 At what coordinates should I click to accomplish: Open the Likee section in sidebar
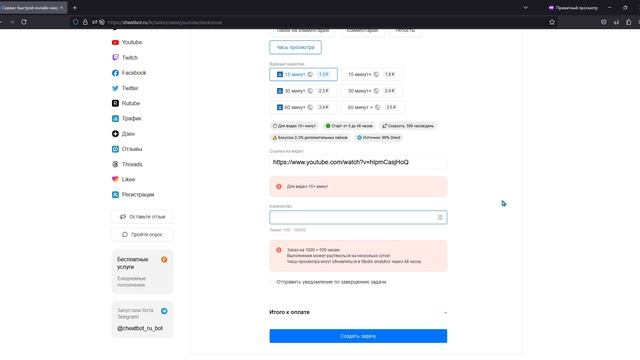(x=123, y=179)
